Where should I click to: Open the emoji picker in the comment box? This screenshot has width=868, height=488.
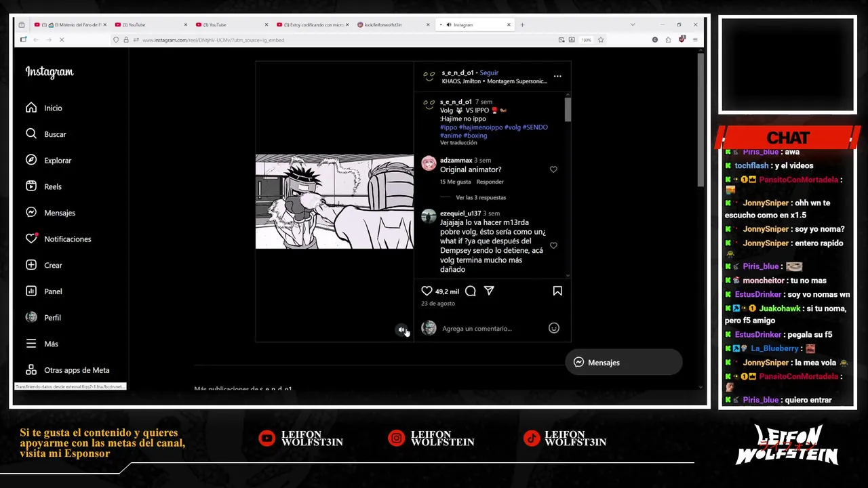[554, 328]
